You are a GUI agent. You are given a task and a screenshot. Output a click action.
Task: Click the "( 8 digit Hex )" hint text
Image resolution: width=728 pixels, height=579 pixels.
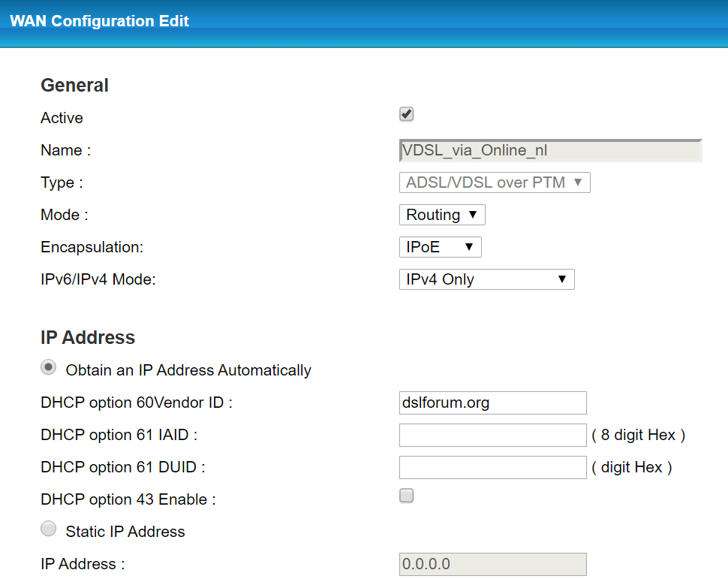[x=639, y=435]
